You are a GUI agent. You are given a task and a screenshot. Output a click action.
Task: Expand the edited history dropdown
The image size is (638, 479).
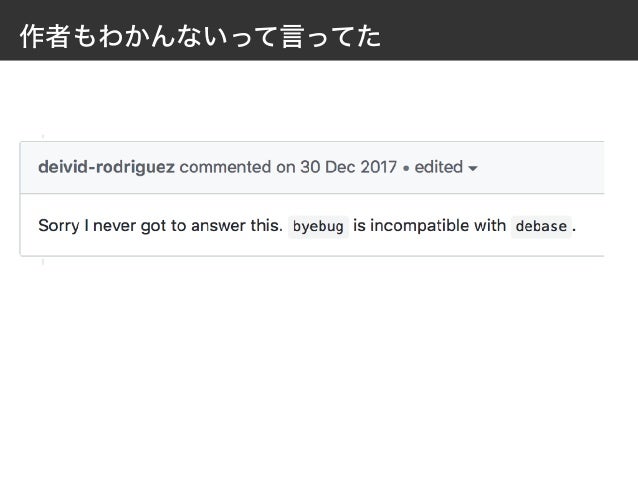[446, 167]
